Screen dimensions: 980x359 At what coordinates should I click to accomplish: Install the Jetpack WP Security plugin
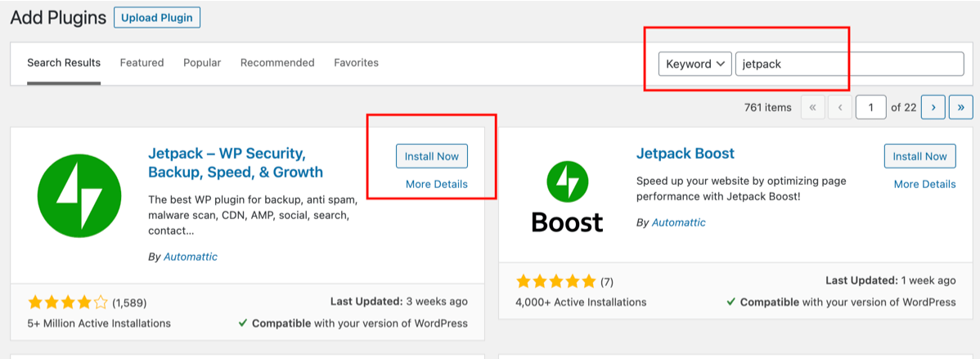(x=432, y=156)
